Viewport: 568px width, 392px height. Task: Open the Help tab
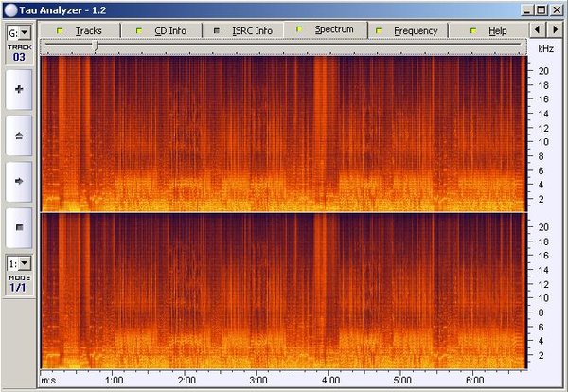(488, 31)
